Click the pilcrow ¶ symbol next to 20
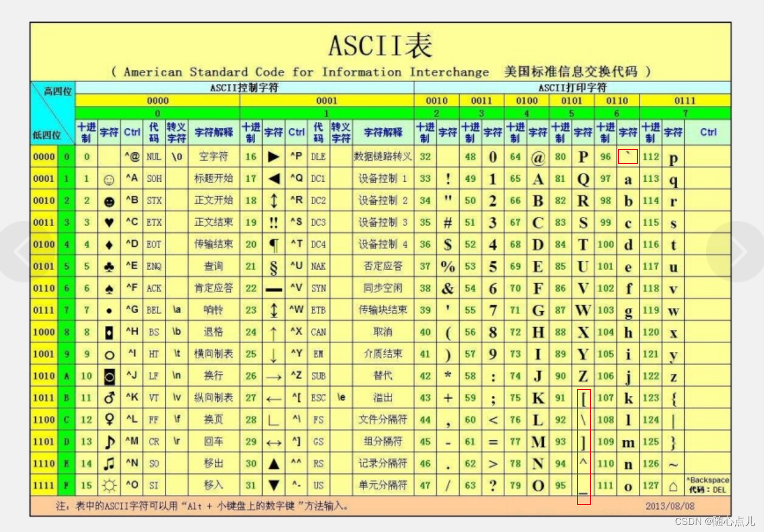Screen dimensions: 764x532 (x=273, y=245)
